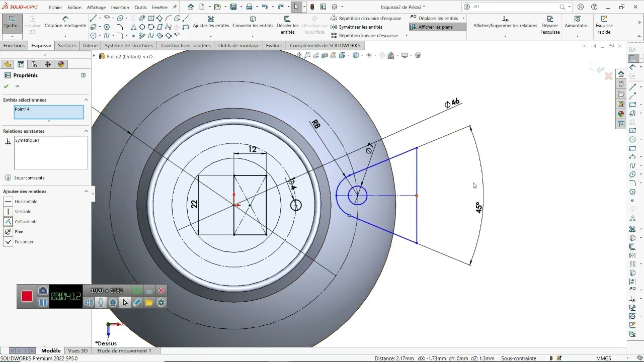Open the DimXpertManager crosshair tab icon
Screen dimensions: 644x362
[x=48, y=64]
